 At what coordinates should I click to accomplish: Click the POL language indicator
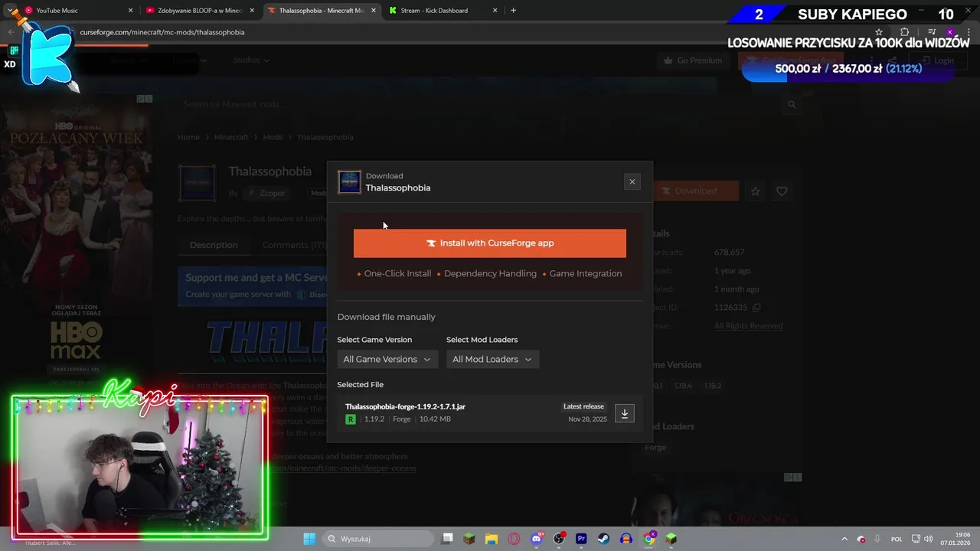pos(897,539)
